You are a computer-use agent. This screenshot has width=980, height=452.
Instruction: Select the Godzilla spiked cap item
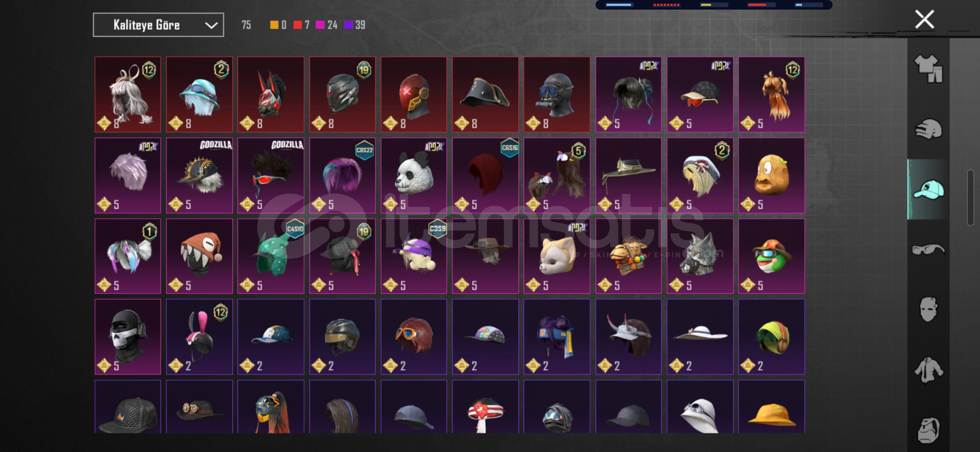[x=199, y=175]
